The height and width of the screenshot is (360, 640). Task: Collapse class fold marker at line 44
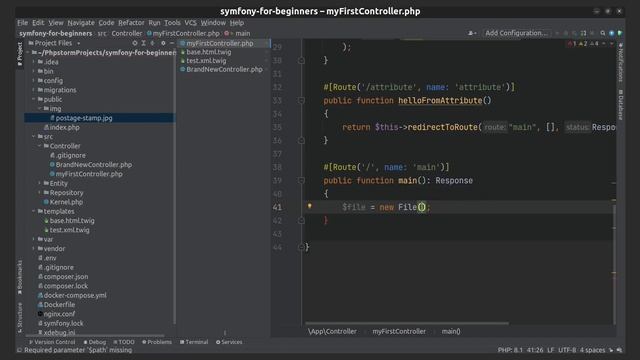tap(301, 247)
